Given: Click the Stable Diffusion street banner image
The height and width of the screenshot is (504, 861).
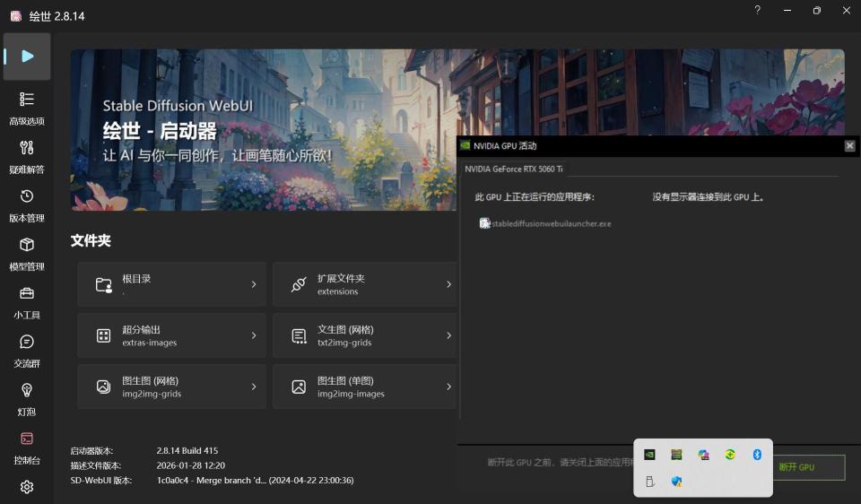Looking at the screenshot, I should coord(264,129).
